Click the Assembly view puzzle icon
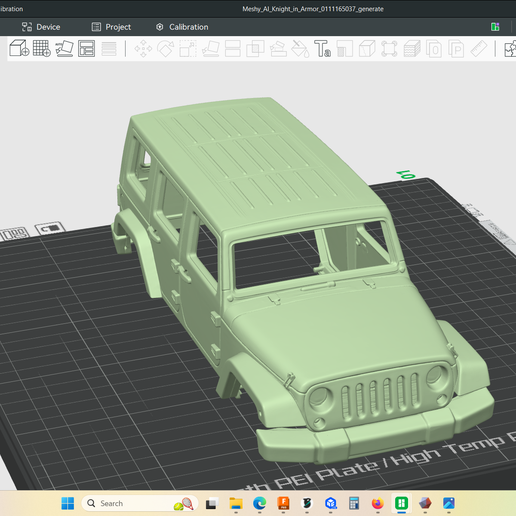The width and height of the screenshot is (516, 516). coord(510,49)
